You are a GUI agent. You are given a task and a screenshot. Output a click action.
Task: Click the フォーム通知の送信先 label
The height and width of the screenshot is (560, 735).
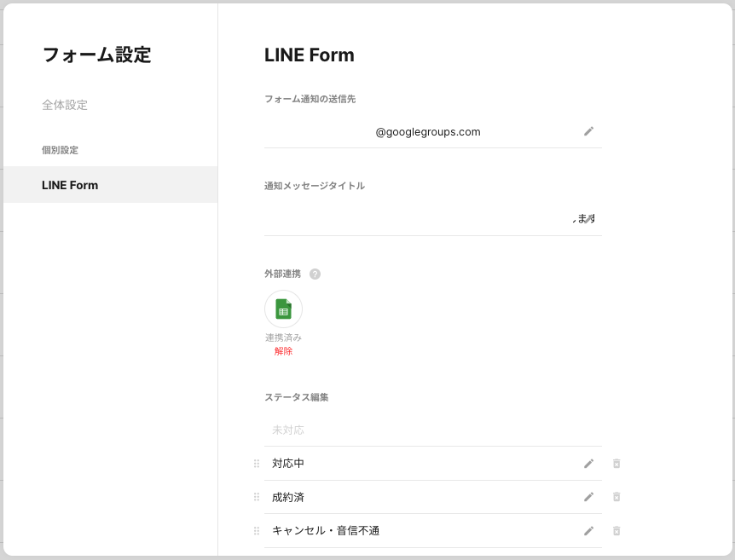[310, 99]
